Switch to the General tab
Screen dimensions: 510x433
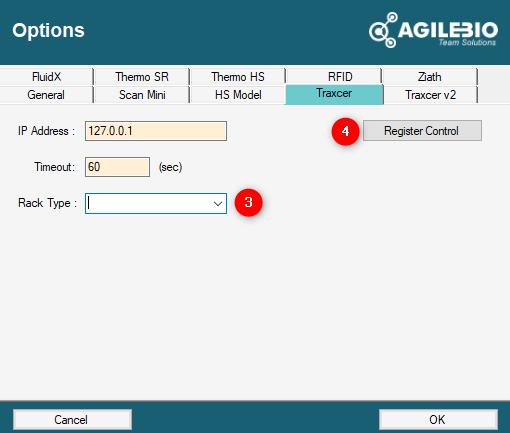point(46,95)
